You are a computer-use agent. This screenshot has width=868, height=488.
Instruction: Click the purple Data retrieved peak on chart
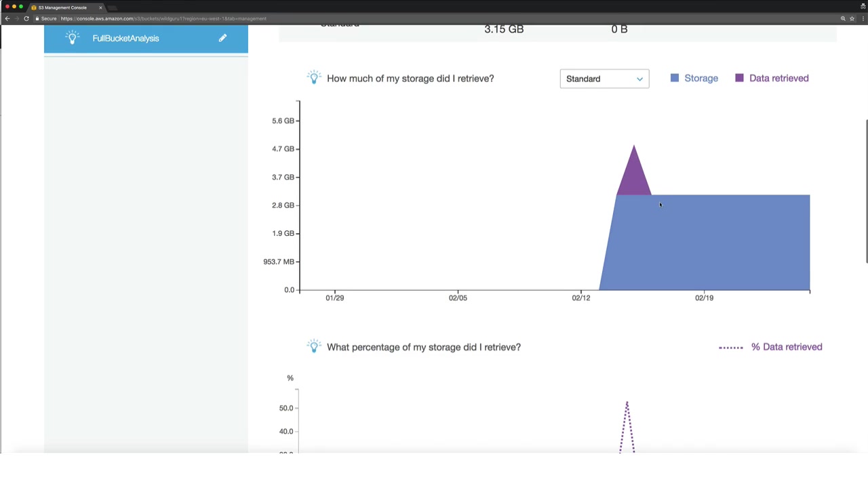[x=634, y=169]
